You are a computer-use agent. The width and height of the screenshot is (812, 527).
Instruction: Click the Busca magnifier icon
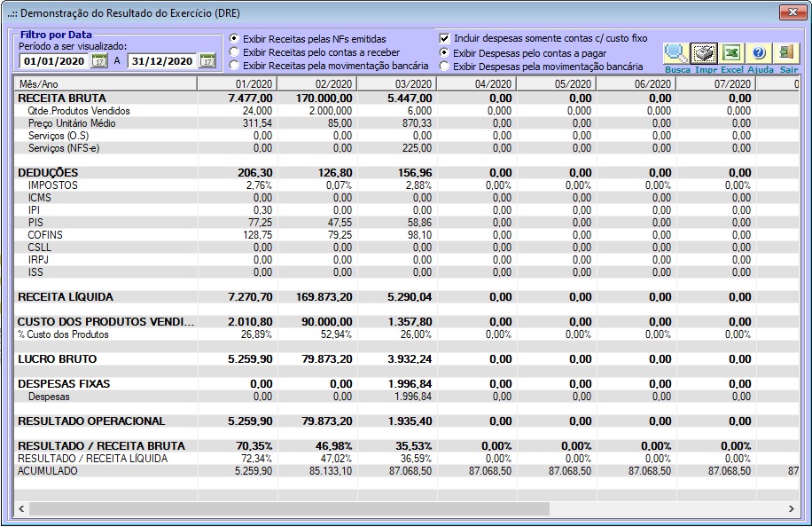point(675,53)
